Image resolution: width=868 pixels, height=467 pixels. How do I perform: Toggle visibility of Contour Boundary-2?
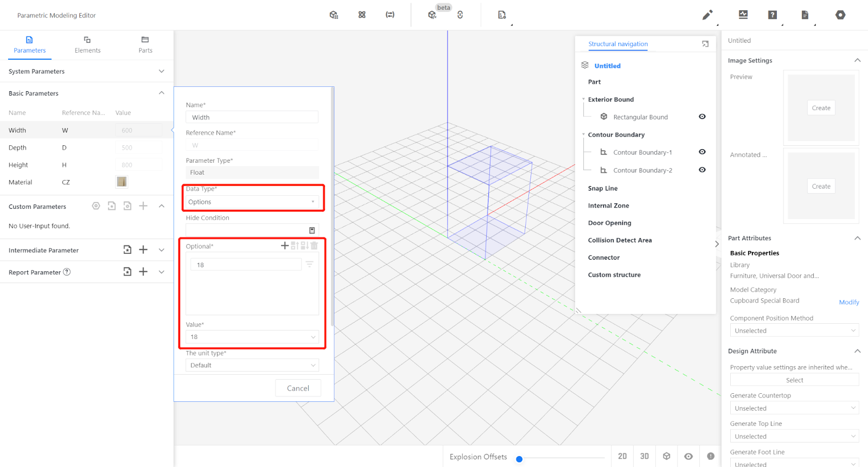click(702, 170)
